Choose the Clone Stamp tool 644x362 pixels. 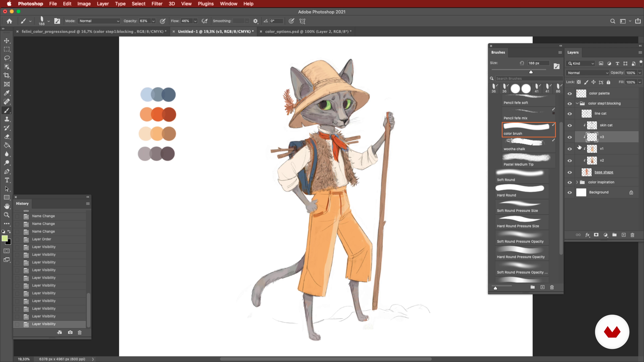[7, 119]
